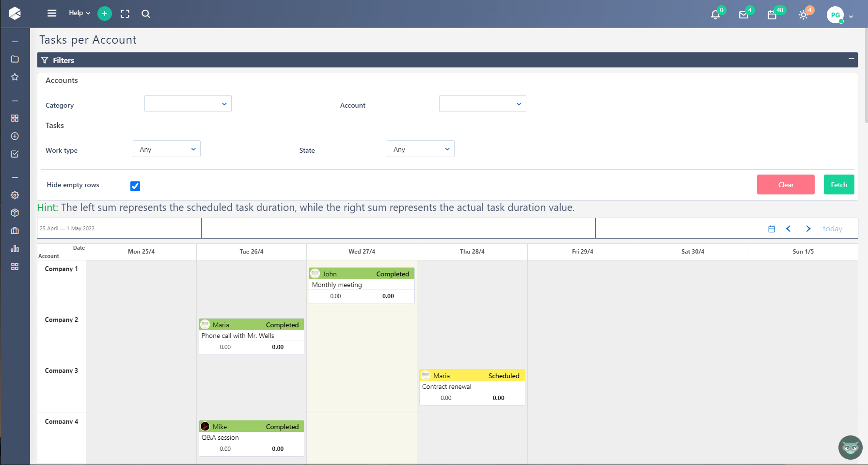Uncheck the Hide empty rows checkbox
Image resolution: width=868 pixels, height=465 pixels.
click(x=135, y=186)
